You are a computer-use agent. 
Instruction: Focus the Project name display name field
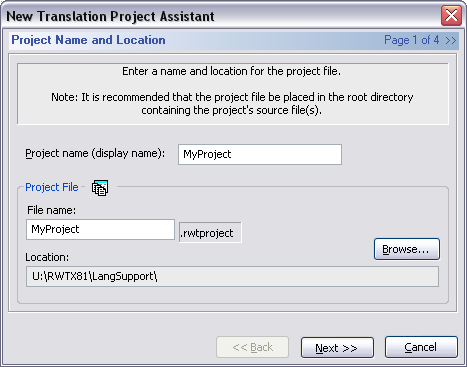(x=260, y=154)
